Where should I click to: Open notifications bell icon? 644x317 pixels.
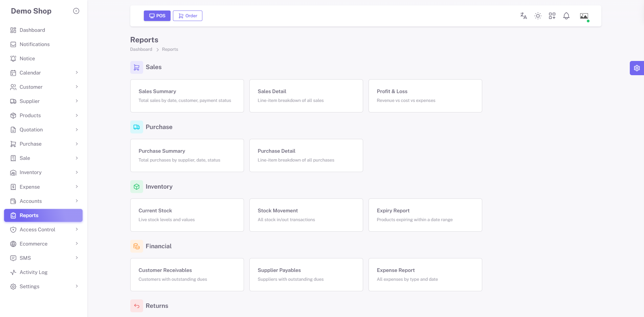point(566,16)
